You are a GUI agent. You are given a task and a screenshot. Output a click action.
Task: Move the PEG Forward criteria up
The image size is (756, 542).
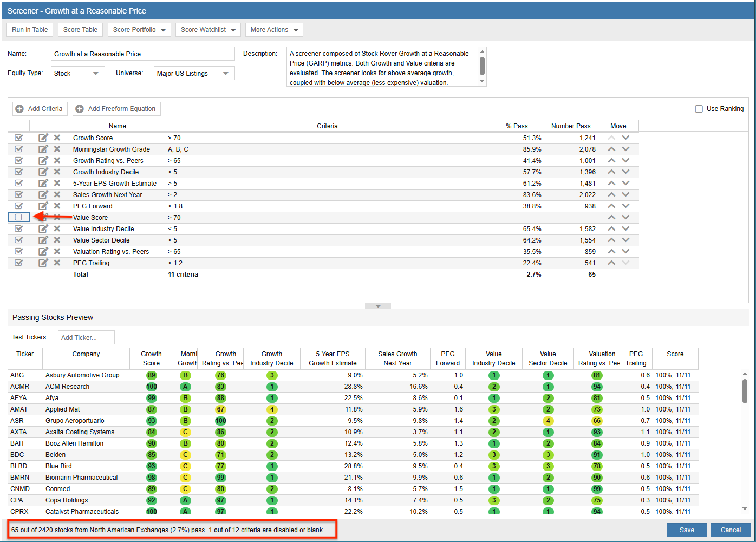[611, 206]
